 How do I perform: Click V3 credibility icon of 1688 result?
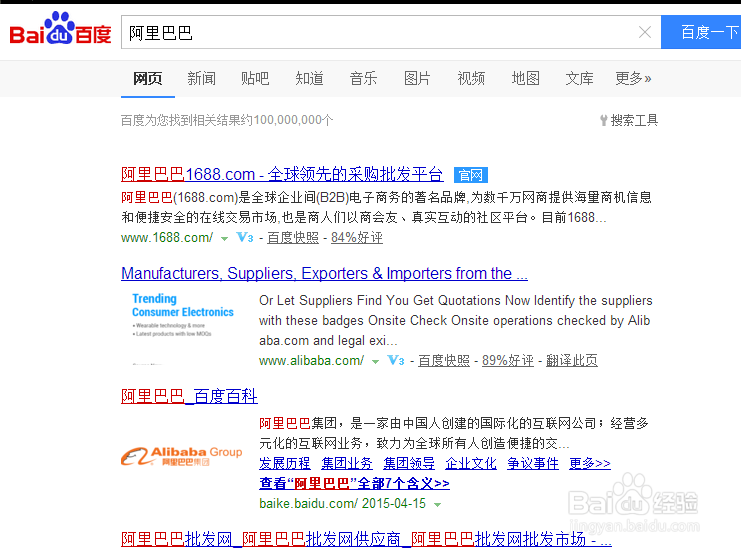[x=245, y=237]
